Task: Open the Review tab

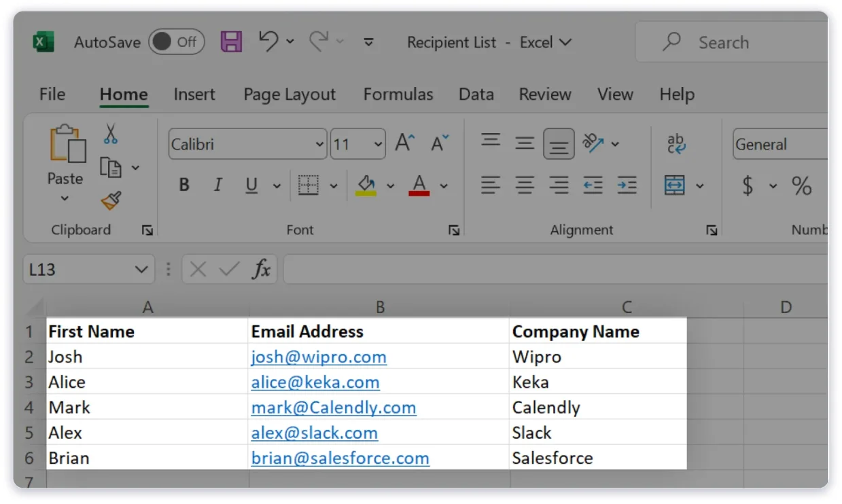Action: [545, 94]
